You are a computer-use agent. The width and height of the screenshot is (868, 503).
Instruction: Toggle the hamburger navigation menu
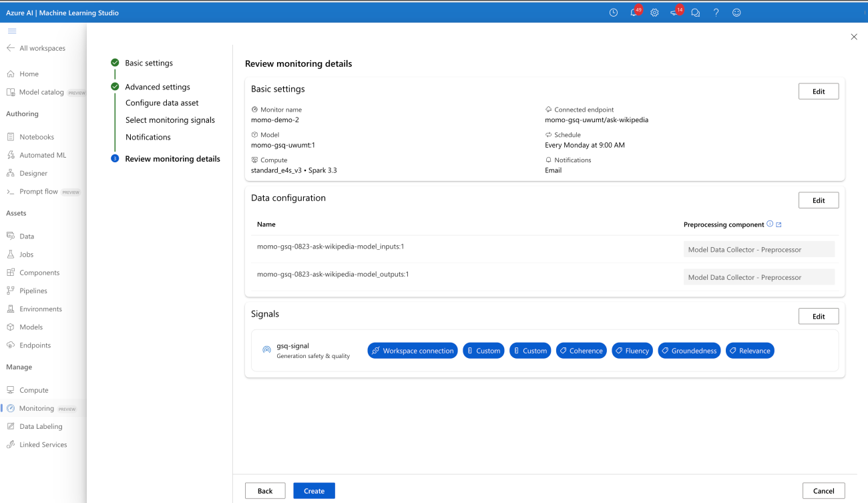12,31
